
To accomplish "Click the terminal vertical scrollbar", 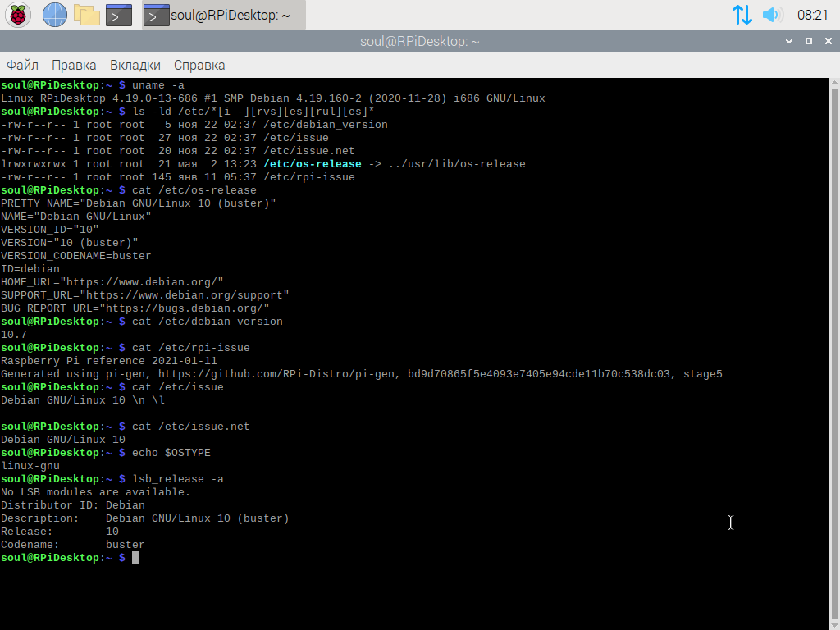I will pyautogui.click(x=834, y=354).
